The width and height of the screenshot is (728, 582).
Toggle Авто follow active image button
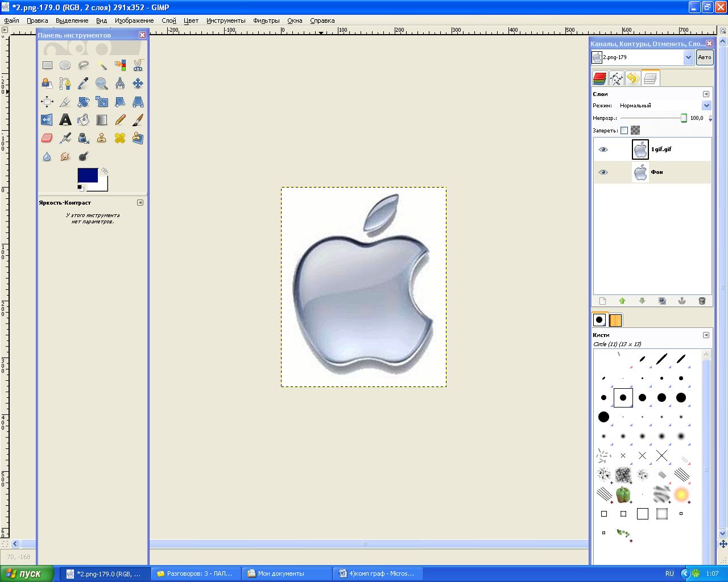[705, 57]
